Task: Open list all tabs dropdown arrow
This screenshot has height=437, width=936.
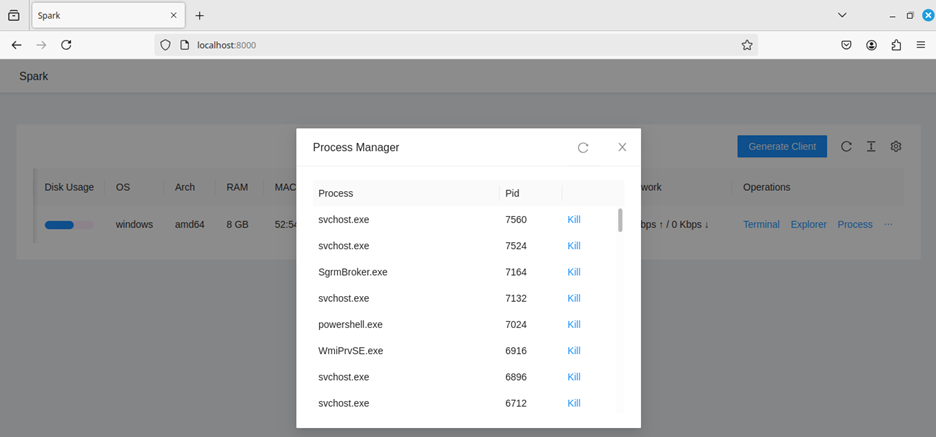Action: pyautogui.click(x=842, y=15)
